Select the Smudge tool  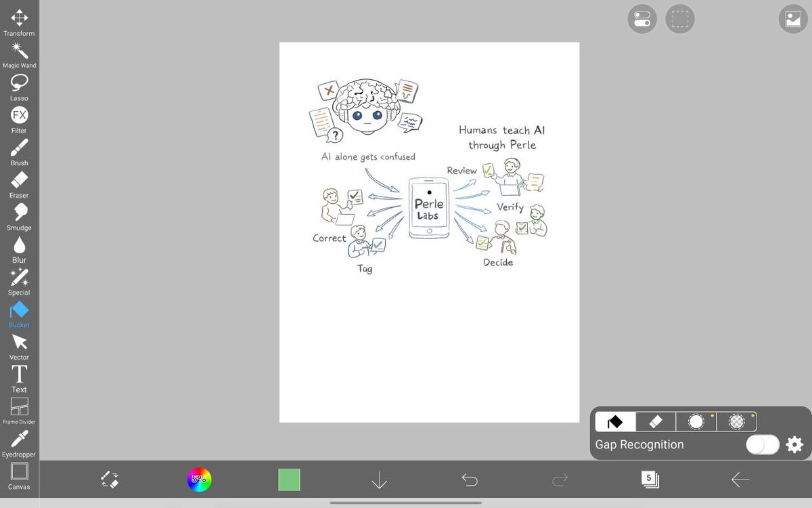(x=19, y=217)
